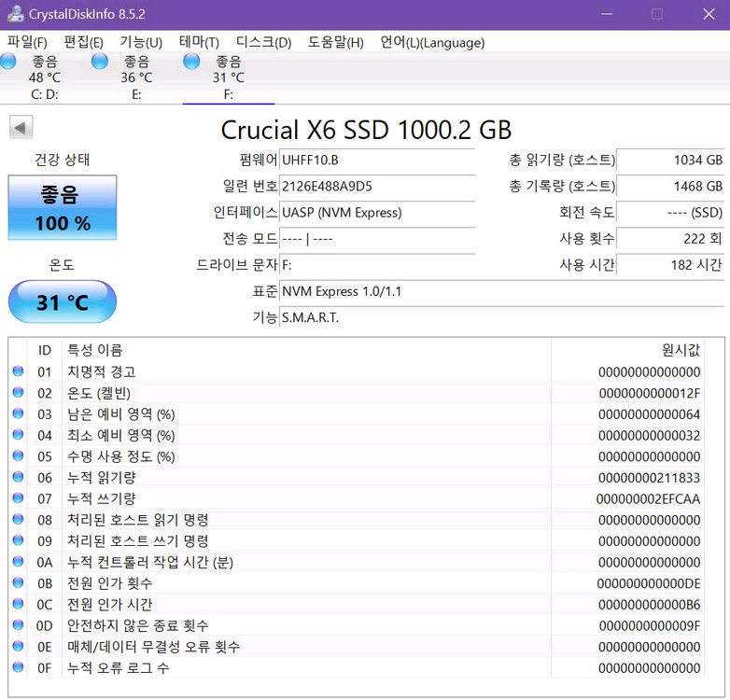Image resolution: width=730 pixels, height=700 pixels.
Task: Click the blue status dot for attribute 07
Action: click(18, 498)
